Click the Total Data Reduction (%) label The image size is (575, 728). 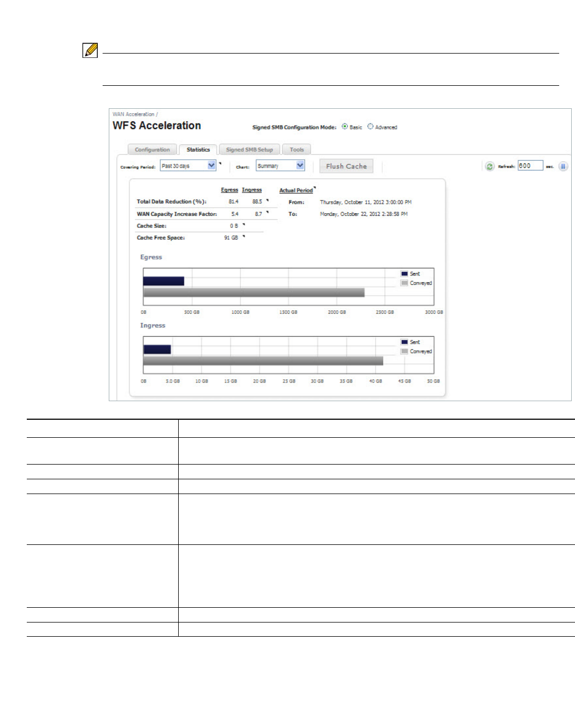pos(171,202)
